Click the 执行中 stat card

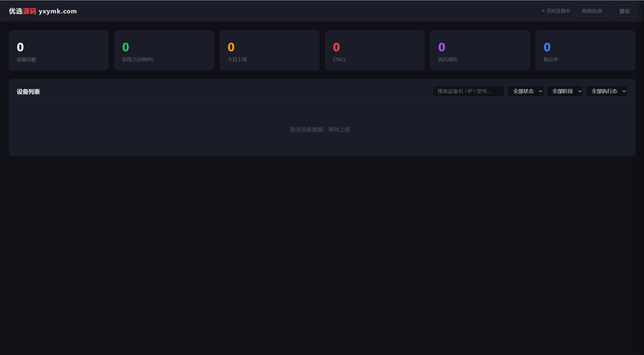(585, 50)
